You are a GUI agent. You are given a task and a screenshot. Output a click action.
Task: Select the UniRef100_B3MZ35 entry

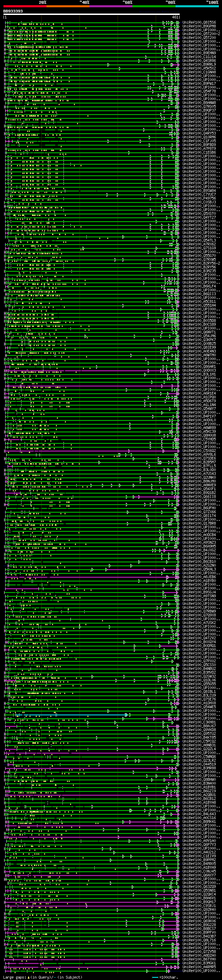click(199, 271)
